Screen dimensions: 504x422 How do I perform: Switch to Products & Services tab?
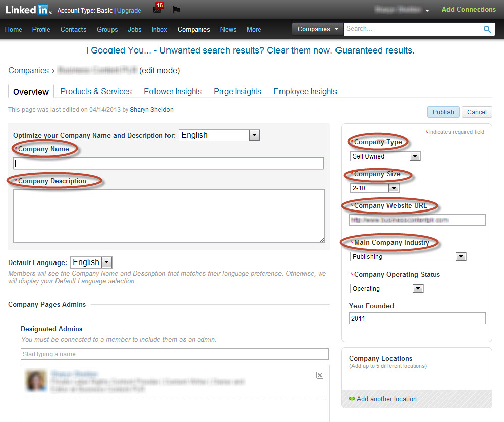click(x=96, y=91)
